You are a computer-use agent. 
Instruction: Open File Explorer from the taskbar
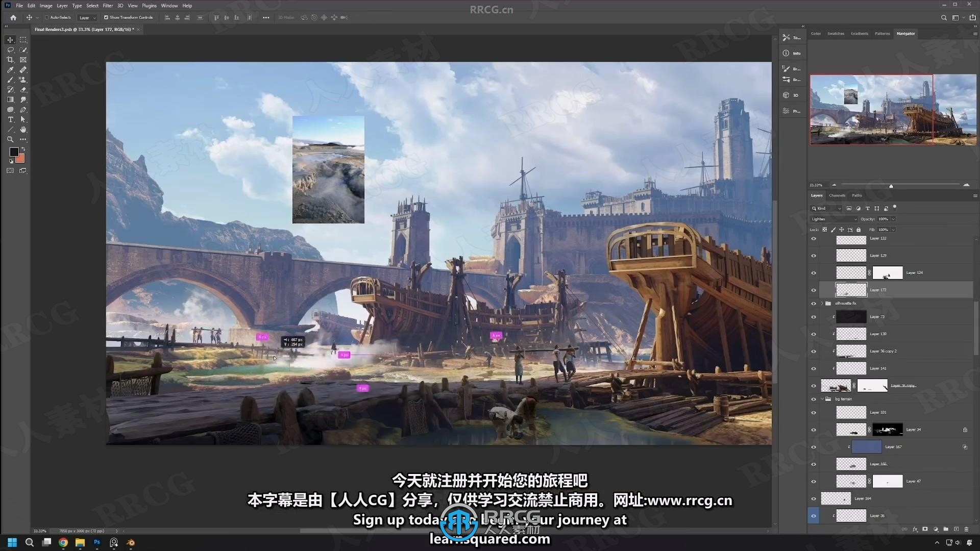click(x=80, y=542)
